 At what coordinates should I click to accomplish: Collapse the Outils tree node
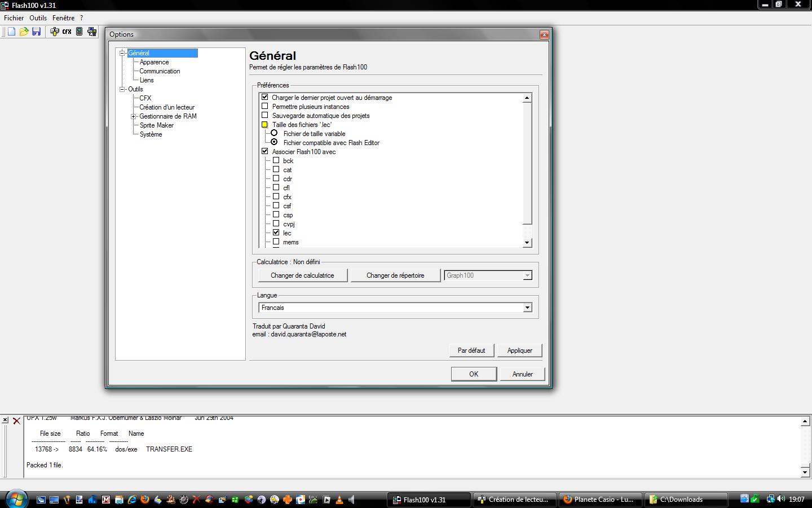(x=122, y=89)
